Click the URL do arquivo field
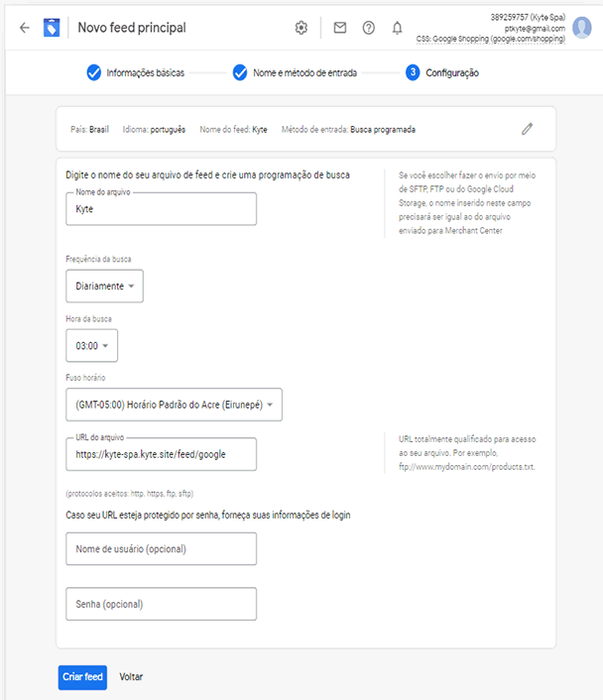Image resolution: width=603 pixels, height=700 pixels. point(162,454)
